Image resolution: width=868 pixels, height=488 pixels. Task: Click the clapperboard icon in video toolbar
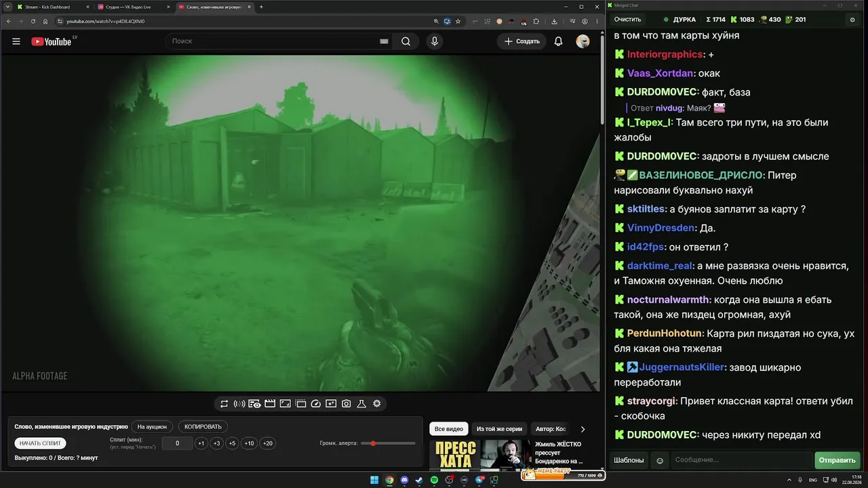point(270,404)
